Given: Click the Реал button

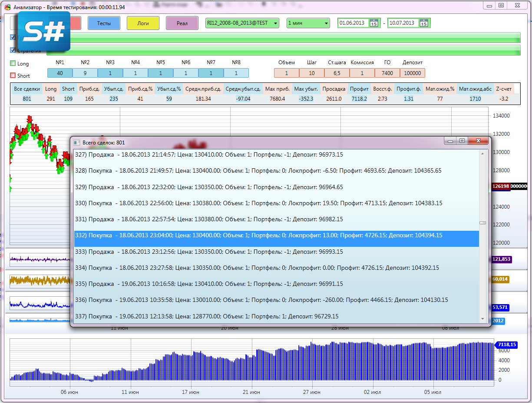Looking at the screenshot, I should click(x=182, y=23).
